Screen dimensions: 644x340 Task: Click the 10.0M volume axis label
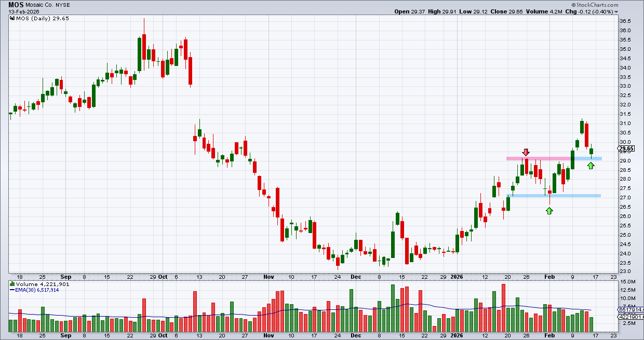(x=627, y=298)
